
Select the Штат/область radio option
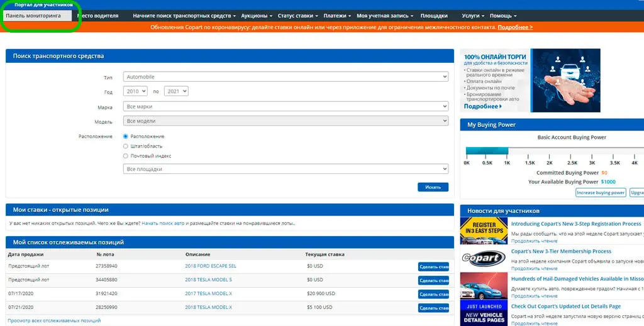pyautogui.click(x=126, y=146)
